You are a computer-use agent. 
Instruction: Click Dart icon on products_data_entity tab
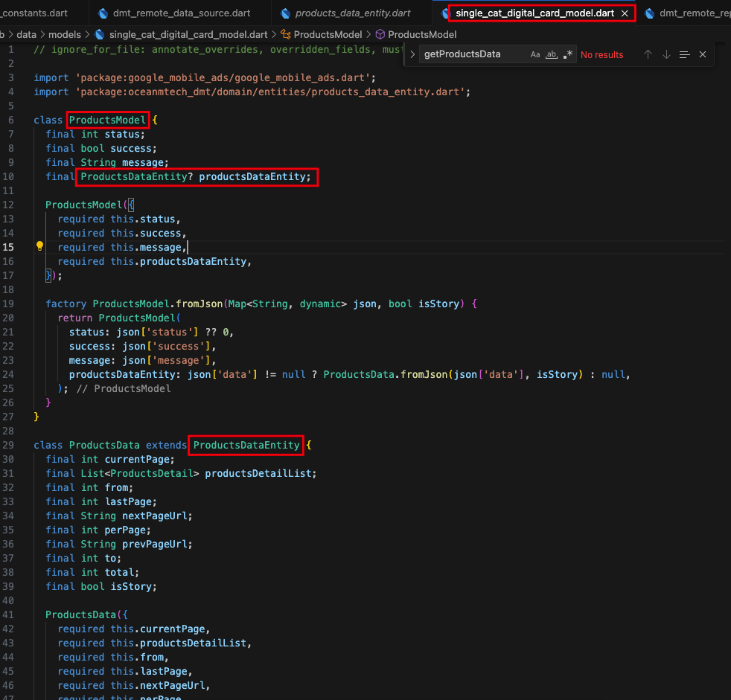pyautogui.click(x=285, y=13)
